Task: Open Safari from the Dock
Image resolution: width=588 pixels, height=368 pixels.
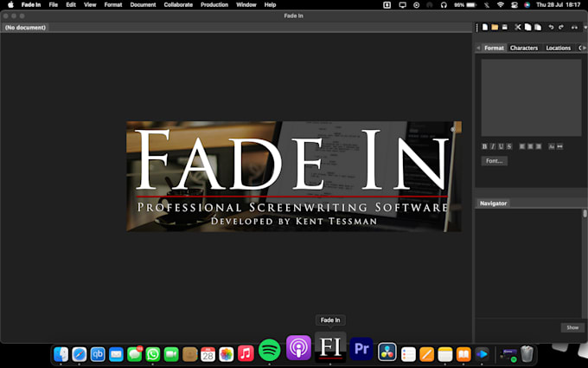Action: pos(80,354)
